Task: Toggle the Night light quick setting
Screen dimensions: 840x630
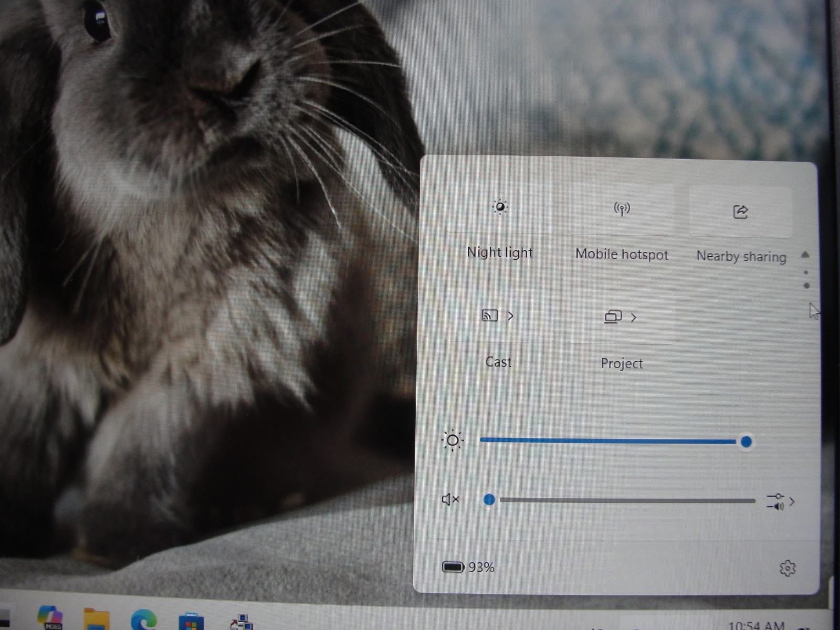Action: pos(500,207)
